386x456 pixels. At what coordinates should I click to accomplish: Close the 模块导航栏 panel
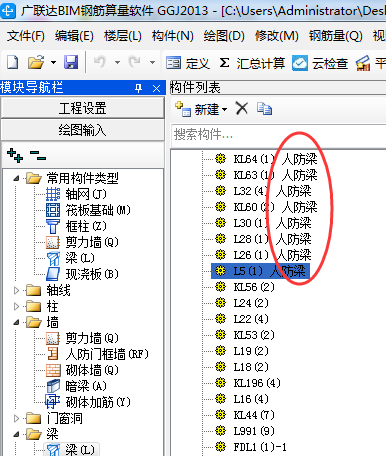[156, 88]
